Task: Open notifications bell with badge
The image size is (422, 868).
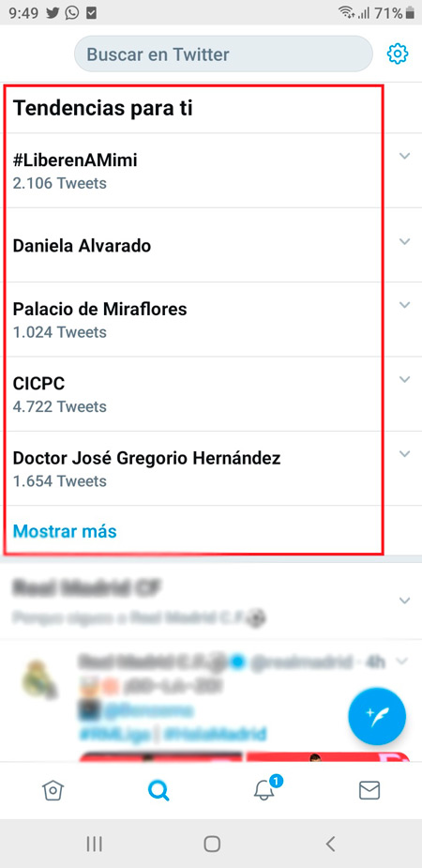Action: point(266,788)
